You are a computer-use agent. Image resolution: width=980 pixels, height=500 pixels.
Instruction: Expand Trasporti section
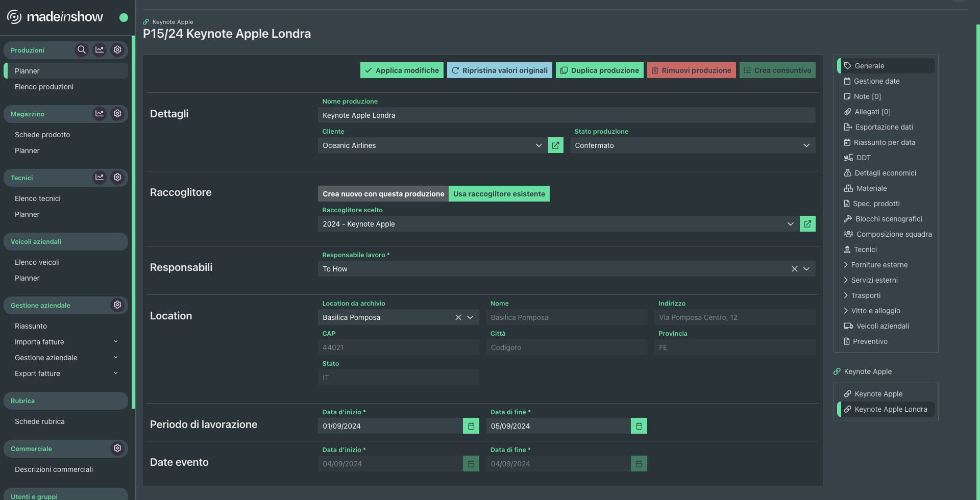(x=886, y=295)
